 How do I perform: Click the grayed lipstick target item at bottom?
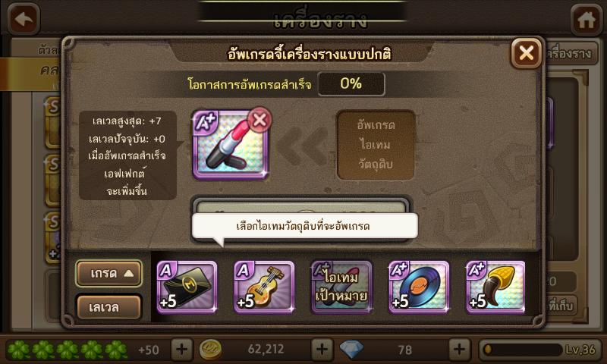pyautogui.click(x=342, y=287)
